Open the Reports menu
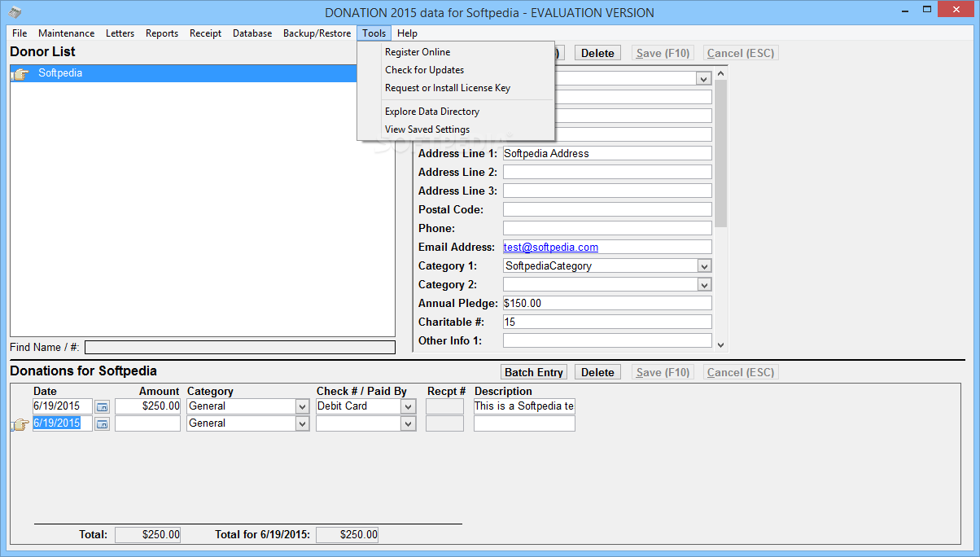Image resolution: width=980 pixels, height=557 pixels. tap(162, 33)
